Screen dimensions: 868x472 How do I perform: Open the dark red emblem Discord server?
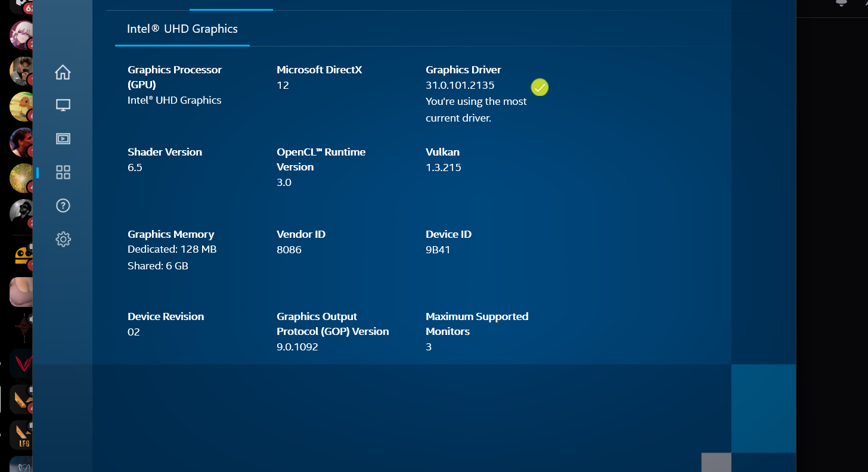pyautogui.click(x=21, y=328)
